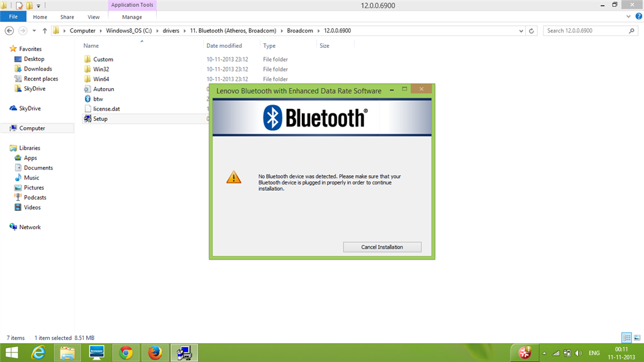Open Recent places in navigation pane
This screenshot has height=362, width=644.
click(41, 79)
